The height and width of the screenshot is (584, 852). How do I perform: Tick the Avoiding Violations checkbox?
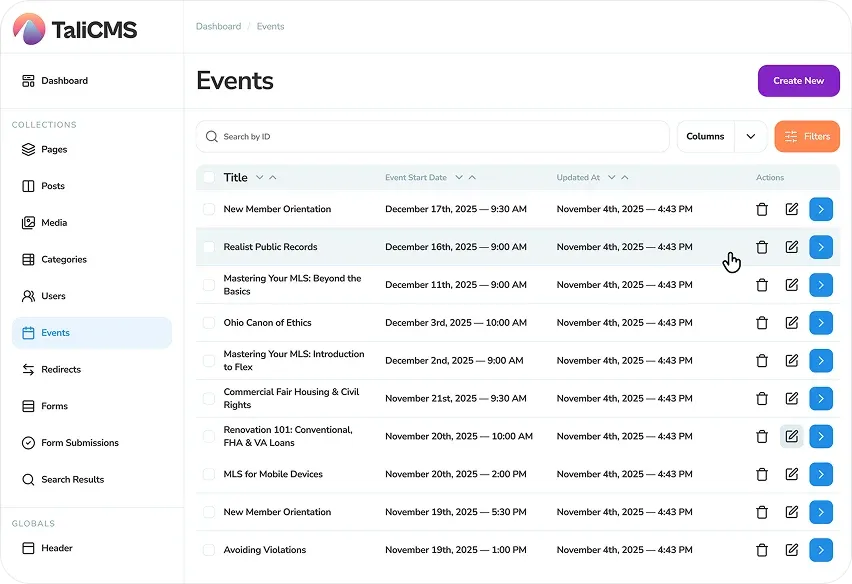click(209, 550)
